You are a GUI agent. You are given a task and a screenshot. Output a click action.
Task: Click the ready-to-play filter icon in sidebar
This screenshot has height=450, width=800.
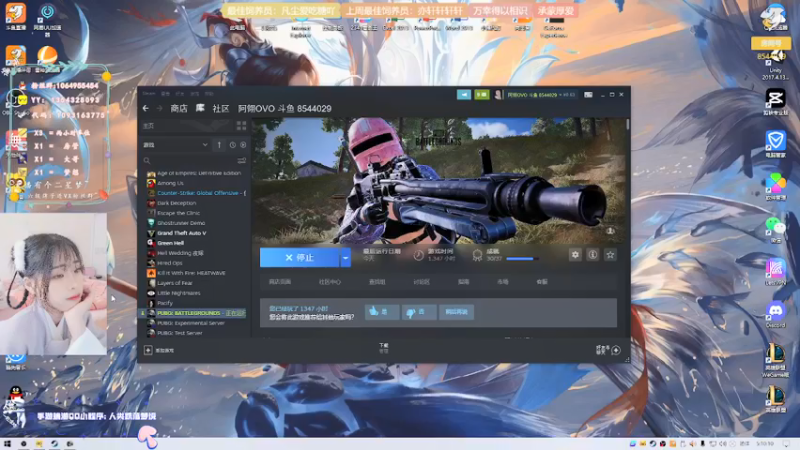[x=243, y=145]
